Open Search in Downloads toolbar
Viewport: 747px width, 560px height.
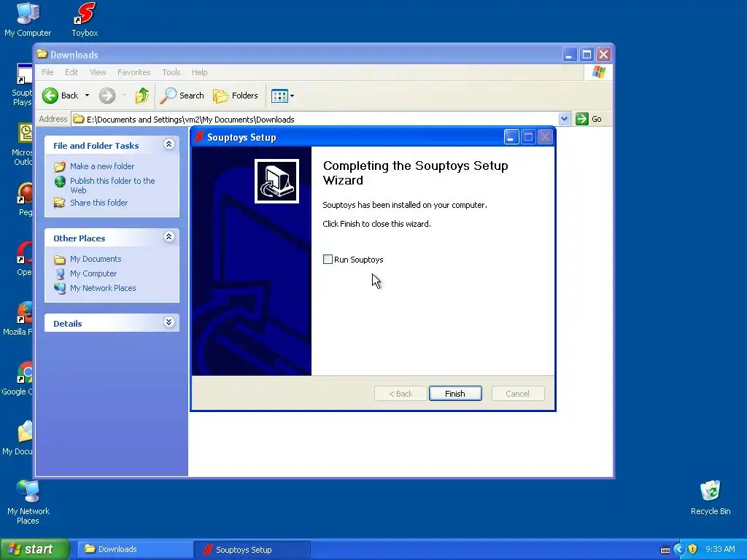click(x=182, y=96)
